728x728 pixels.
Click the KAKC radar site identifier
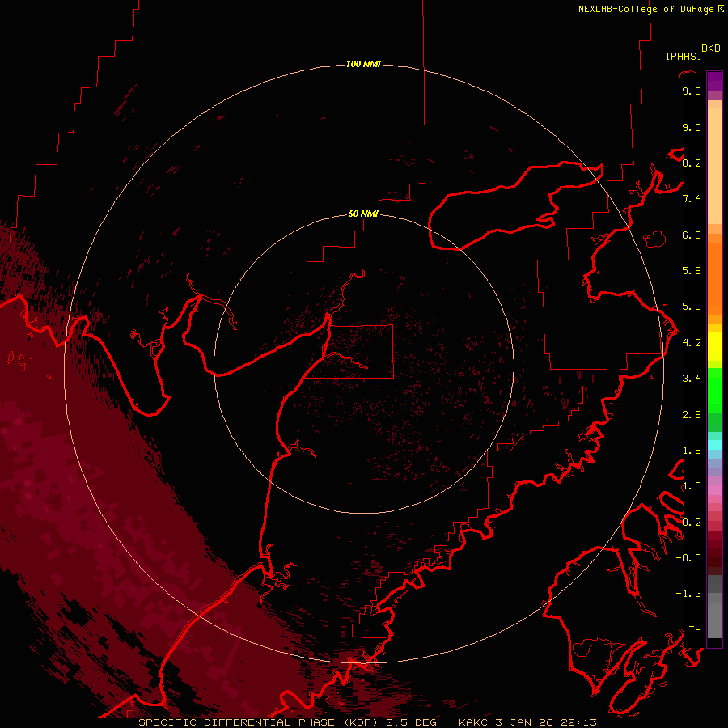[473, 722]
